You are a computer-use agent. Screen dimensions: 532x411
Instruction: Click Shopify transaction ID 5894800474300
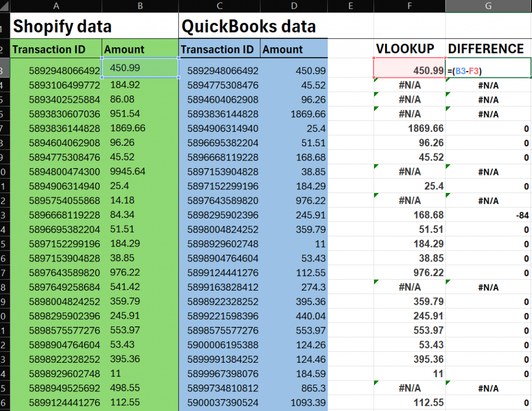[x=56, y=171]
